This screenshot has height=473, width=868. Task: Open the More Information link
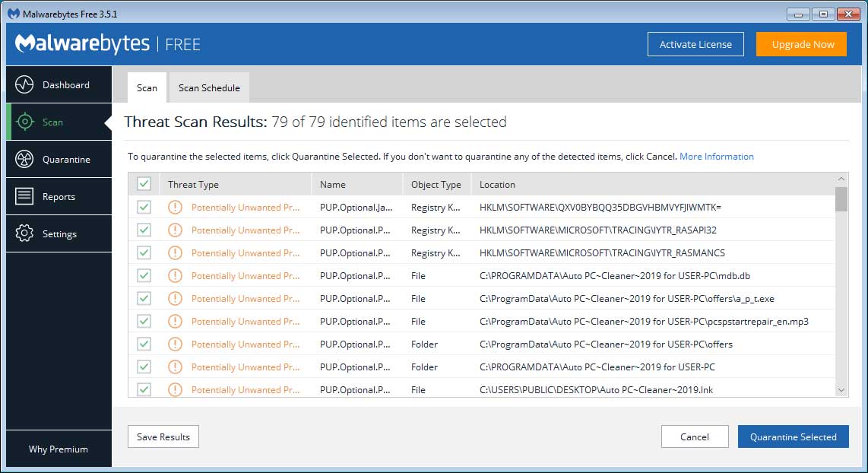coord(716,156)
